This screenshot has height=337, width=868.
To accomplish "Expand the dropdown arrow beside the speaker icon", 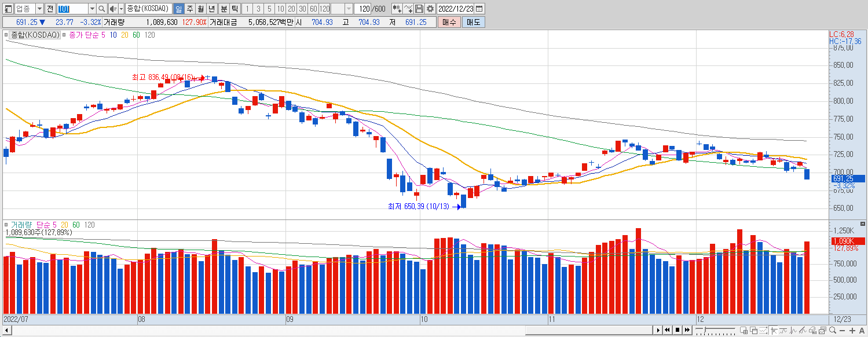I will coord(121,9).
